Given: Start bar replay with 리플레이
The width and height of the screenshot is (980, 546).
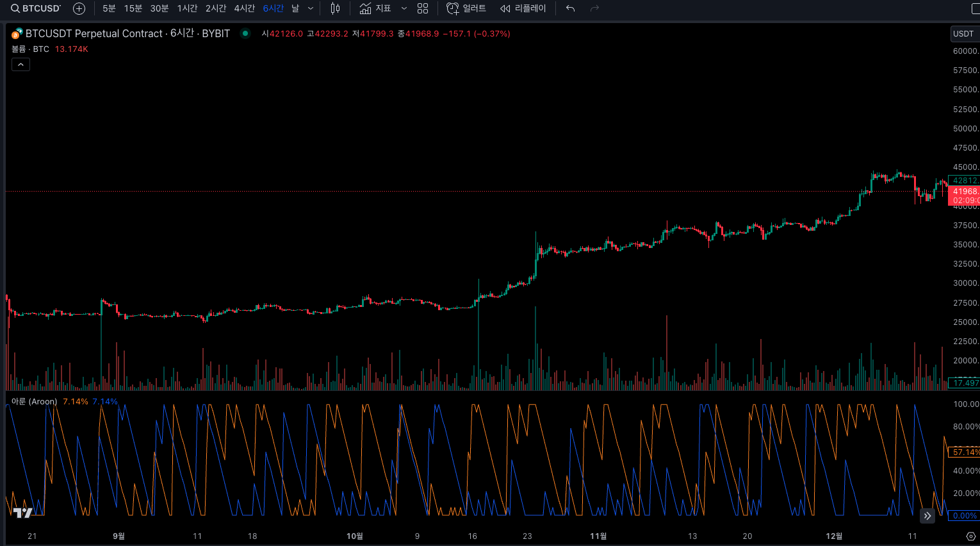Looking at the screenshot, I should [x=523, y=8].
